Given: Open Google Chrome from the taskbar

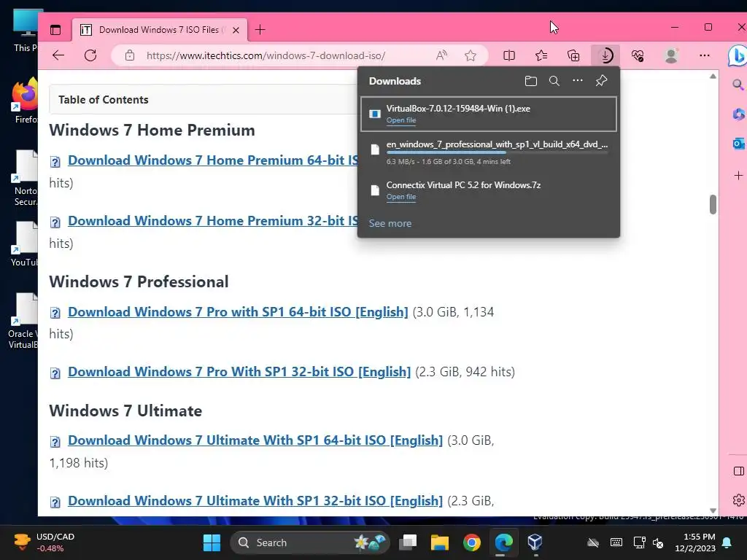Looking at the screenshot, I should [472, 542].
